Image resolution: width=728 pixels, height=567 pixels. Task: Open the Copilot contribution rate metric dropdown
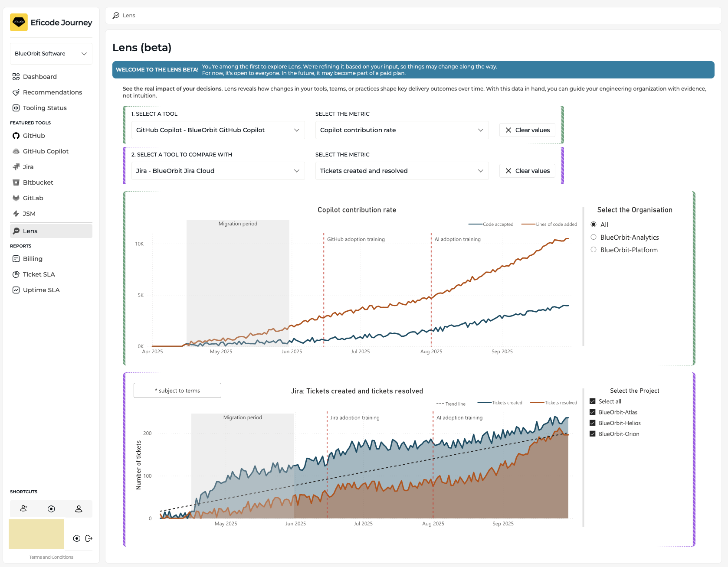tap(401, 130)
